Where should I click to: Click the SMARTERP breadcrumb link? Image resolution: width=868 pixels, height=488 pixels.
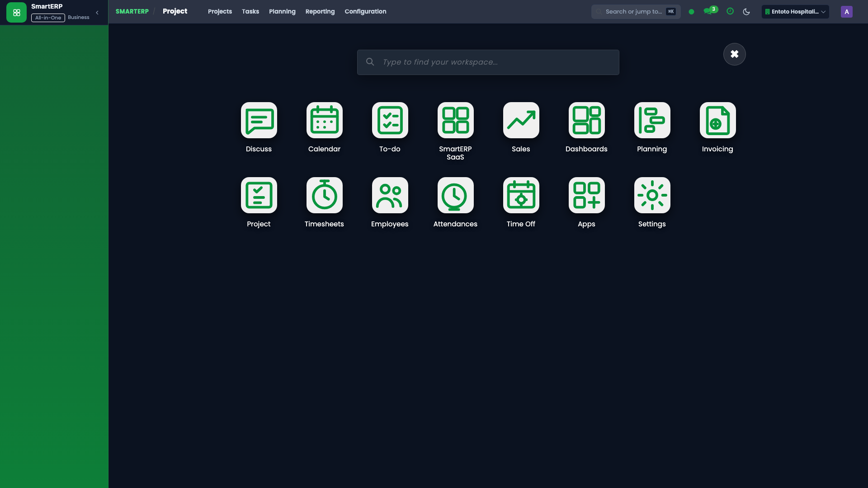[x=132, y=12]
